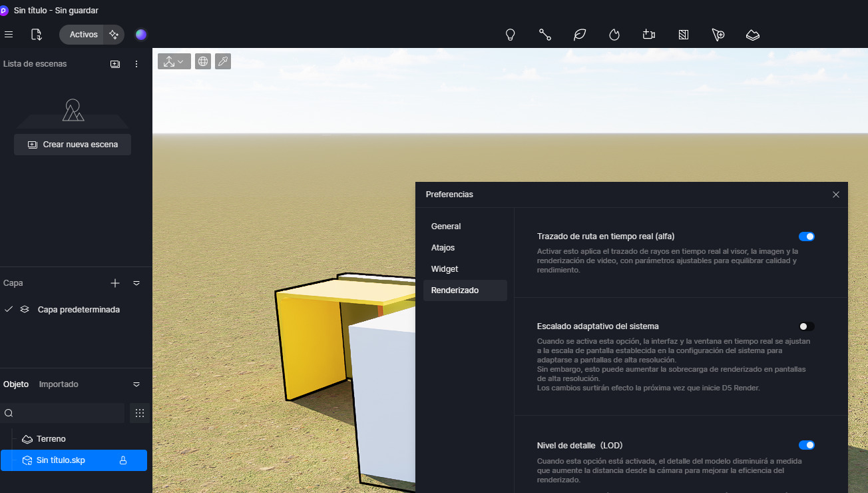Disable Trazado de ruta en tiempo real toggle
868x493 pixels.
[x=807, y=237]
